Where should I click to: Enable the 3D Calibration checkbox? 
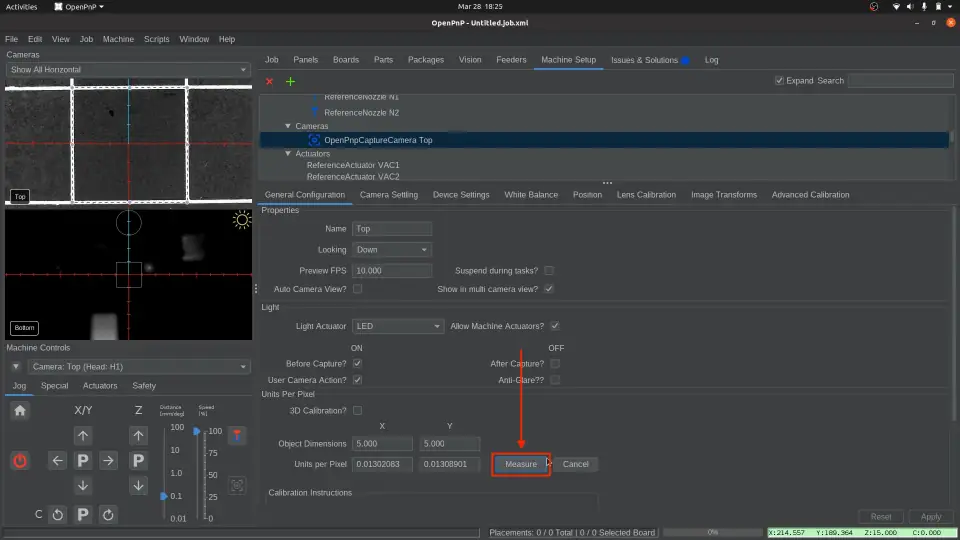pyautogui.click(x=357, y=411)
